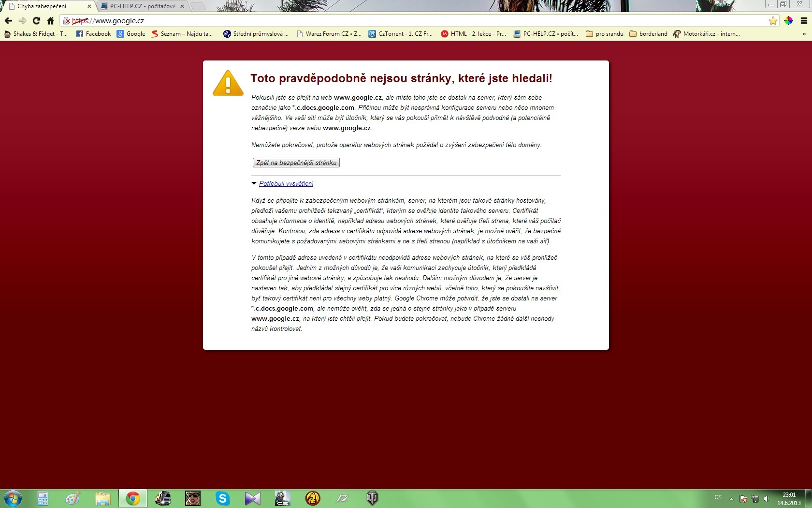Screen dimensions: 812x508
Task: Open the Chrome menu hamburger icon
Action: click(x=804, y=21)
